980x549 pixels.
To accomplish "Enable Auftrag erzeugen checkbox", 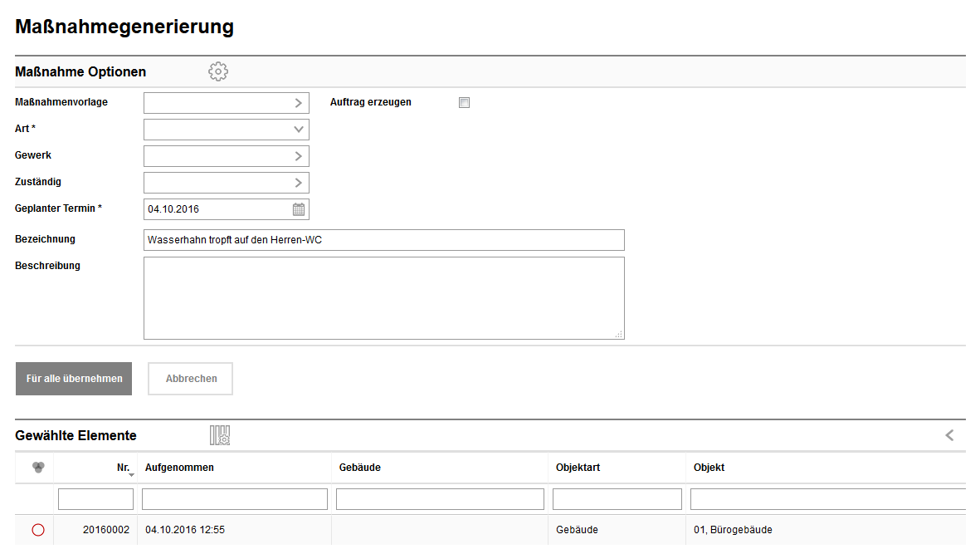I will coord(465,103).
